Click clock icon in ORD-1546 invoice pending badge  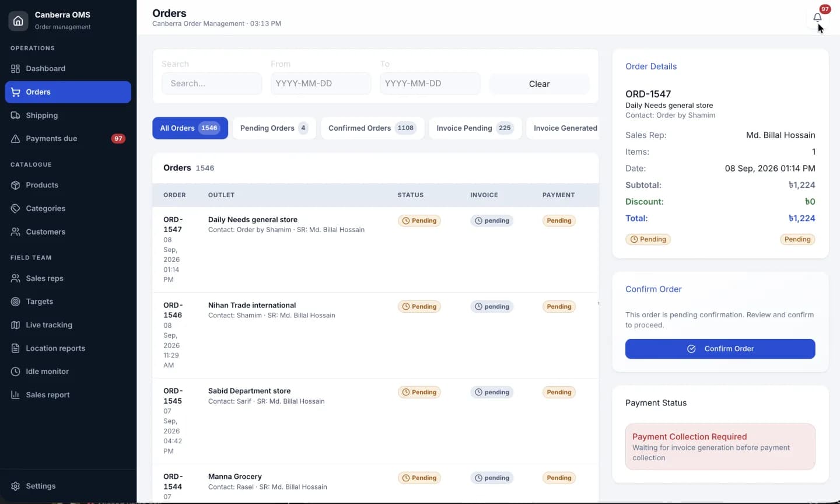coord(478,307)
